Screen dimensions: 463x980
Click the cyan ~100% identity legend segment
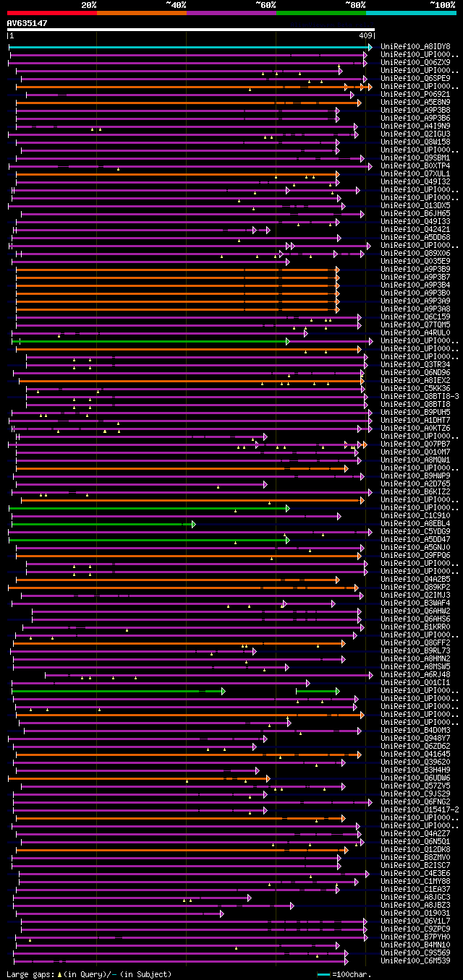click(x=411, y=13)
